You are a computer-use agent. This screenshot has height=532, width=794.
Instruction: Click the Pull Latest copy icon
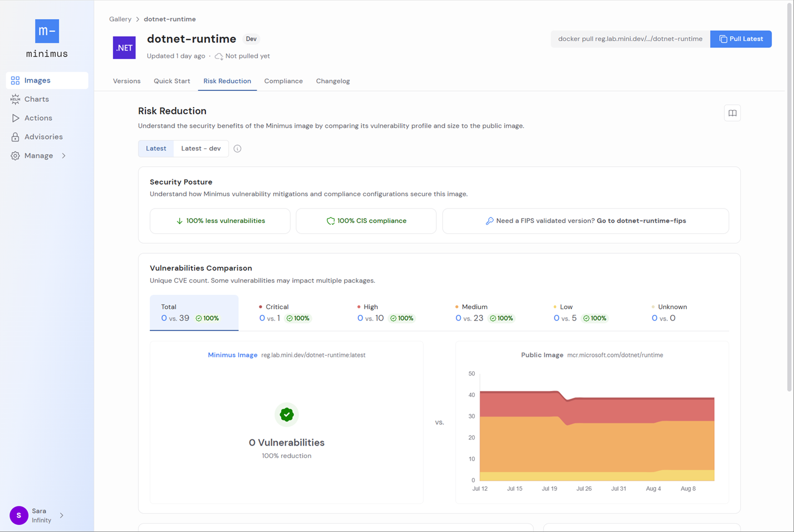point(723,39)
